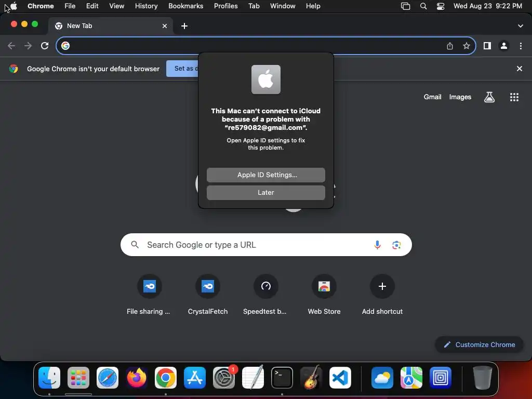Open the Chrome profile avatar menu
This screenshot has width=532, height=399.
coord(504,46)
